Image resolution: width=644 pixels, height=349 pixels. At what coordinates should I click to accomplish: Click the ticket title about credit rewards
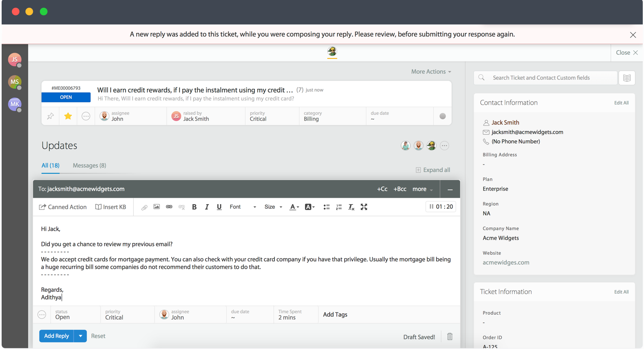(195, 90)
